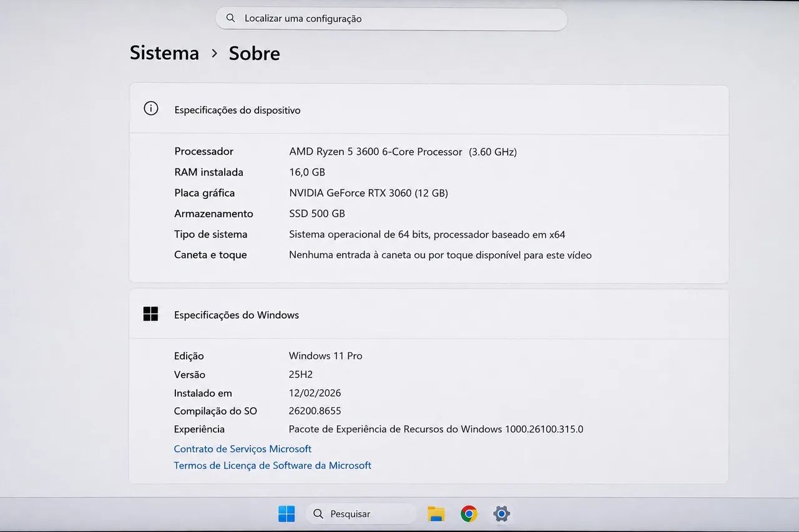Click the Sobre page title
Screen dimensions: 799x532
click(254, 54)
